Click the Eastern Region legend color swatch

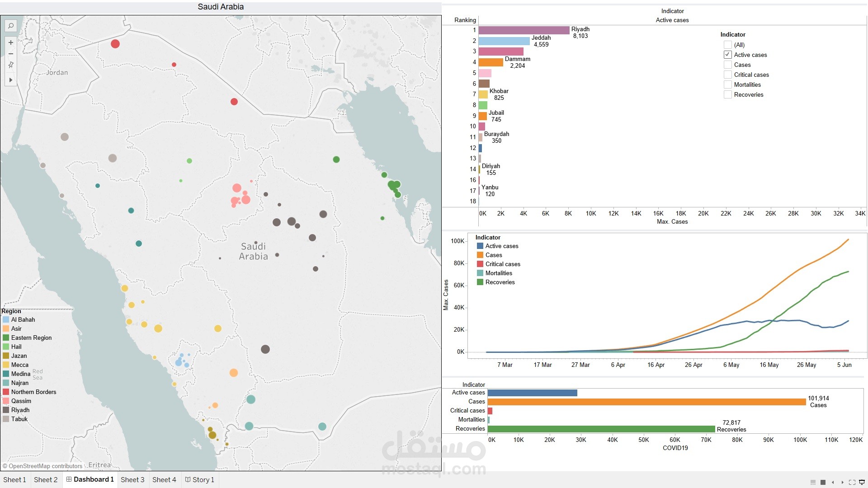coord(6,338)
